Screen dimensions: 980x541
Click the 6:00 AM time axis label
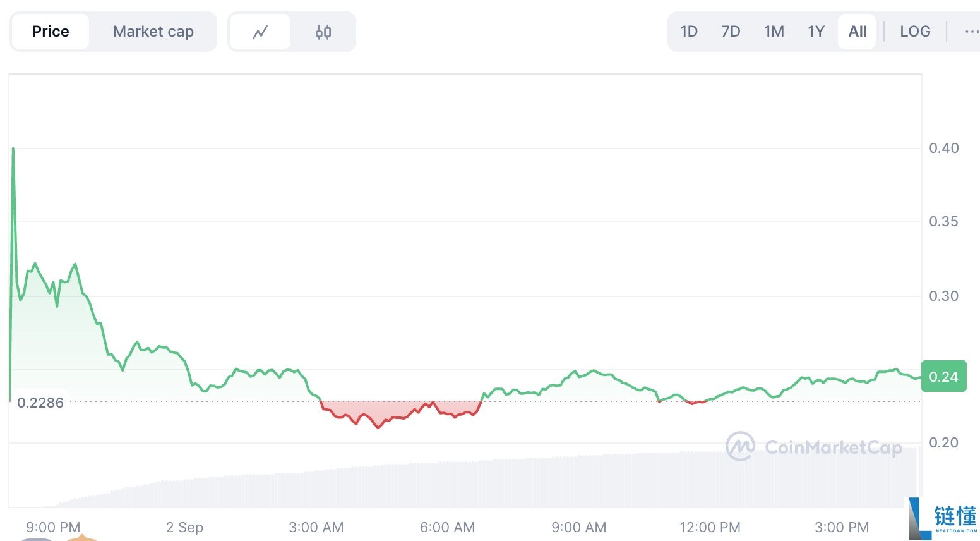[447, 527]
